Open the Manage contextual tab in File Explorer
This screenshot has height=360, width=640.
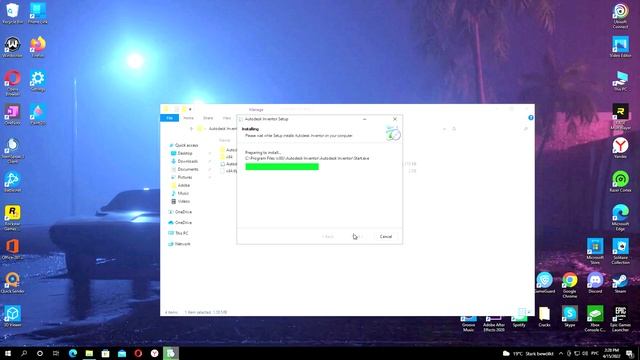(256, 109)
